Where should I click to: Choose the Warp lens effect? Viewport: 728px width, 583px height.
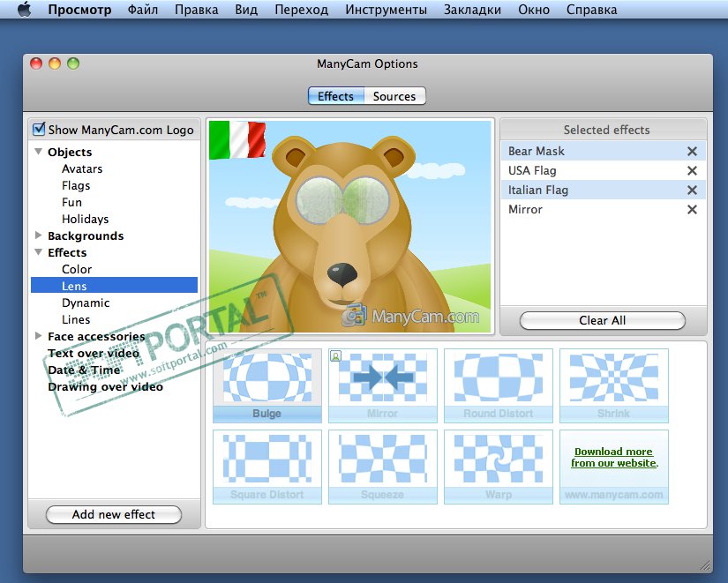click(499, 467)
